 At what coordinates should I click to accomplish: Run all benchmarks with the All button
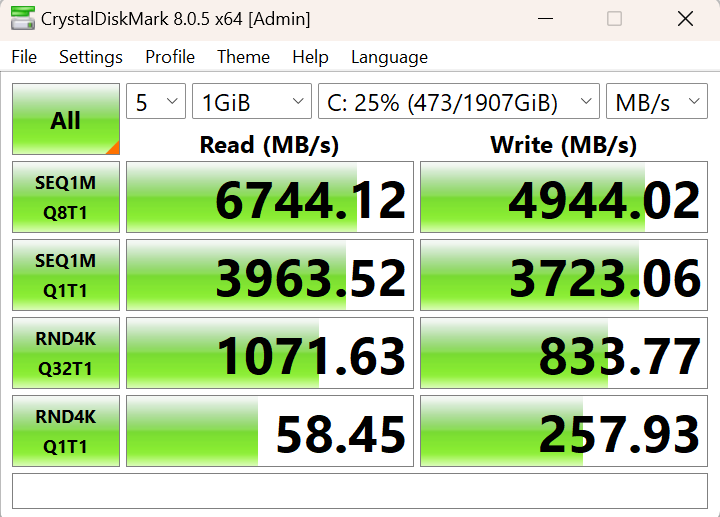click(66, 119)
